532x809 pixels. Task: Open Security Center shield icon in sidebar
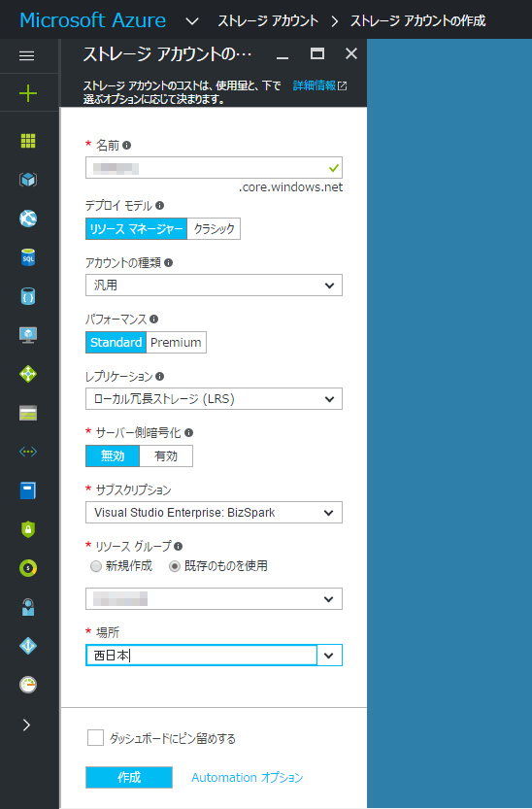(28, 529)
